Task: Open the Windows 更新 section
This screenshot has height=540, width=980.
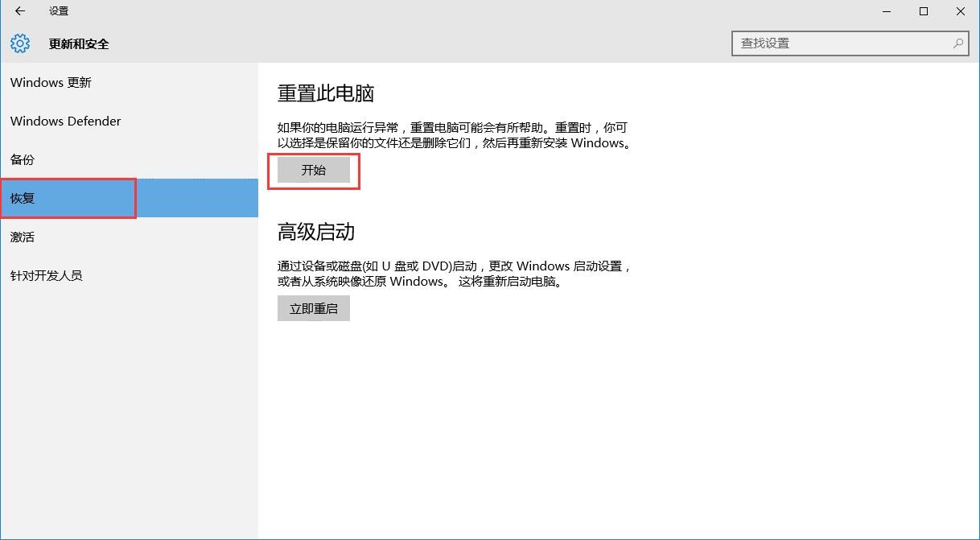Action: point(129,83)
